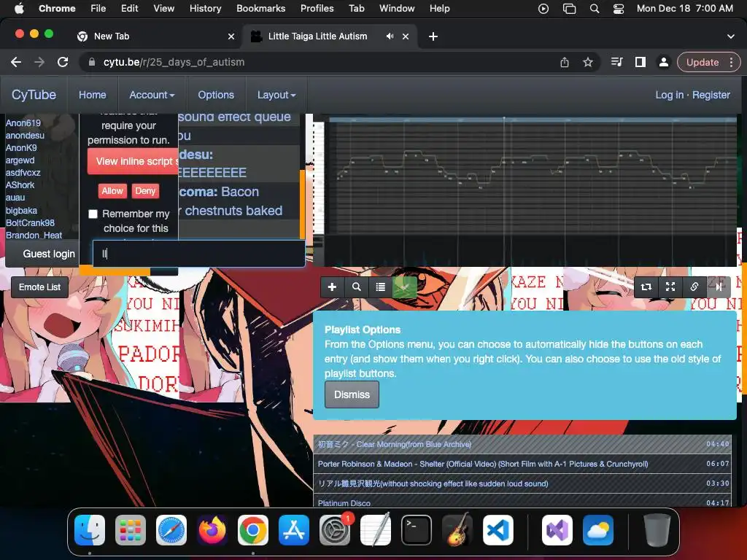747x560 pixels.
Task: Open Terminal from the dock
Action: point(417,530)
